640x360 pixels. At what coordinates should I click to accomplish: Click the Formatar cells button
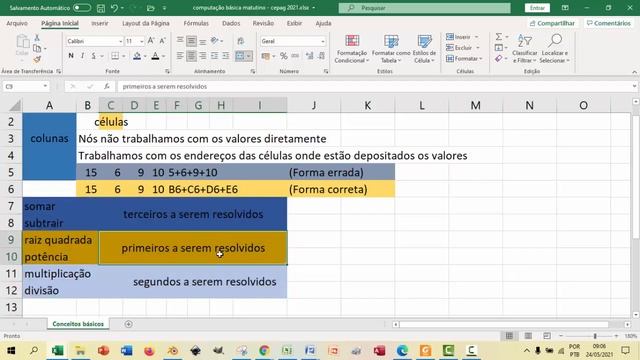[x=464, y=59]
